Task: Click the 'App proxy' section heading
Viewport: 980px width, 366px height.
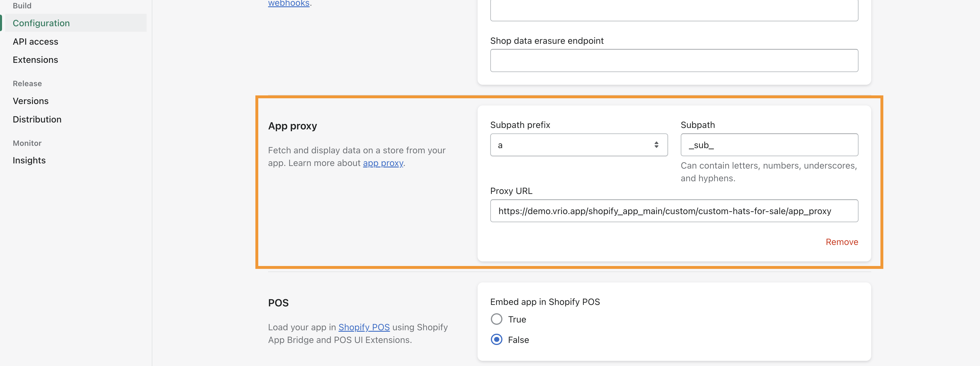Action: 292,126
